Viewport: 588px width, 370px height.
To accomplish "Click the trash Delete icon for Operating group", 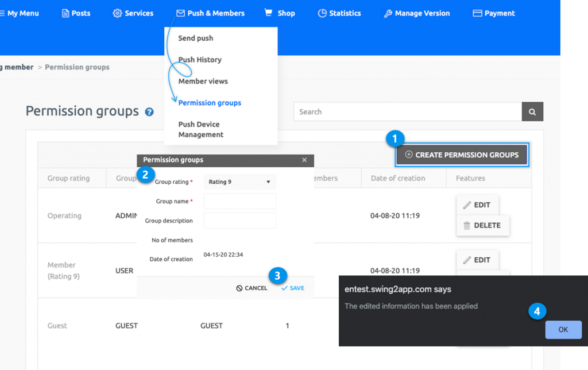I will (466, 225).
